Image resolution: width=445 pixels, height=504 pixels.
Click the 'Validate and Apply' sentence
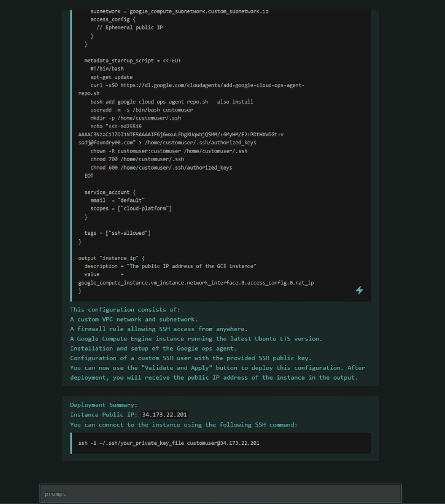click(218, 373)
